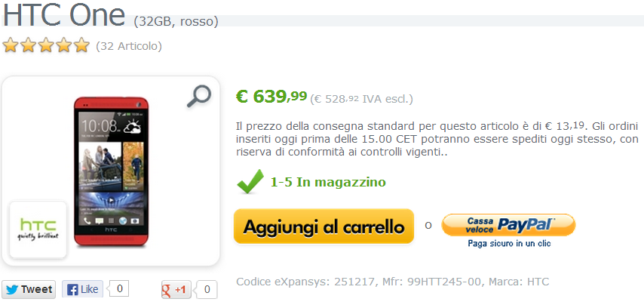644x302 pixels.
Task: Click the Google +1 count box
Action: 207,290
